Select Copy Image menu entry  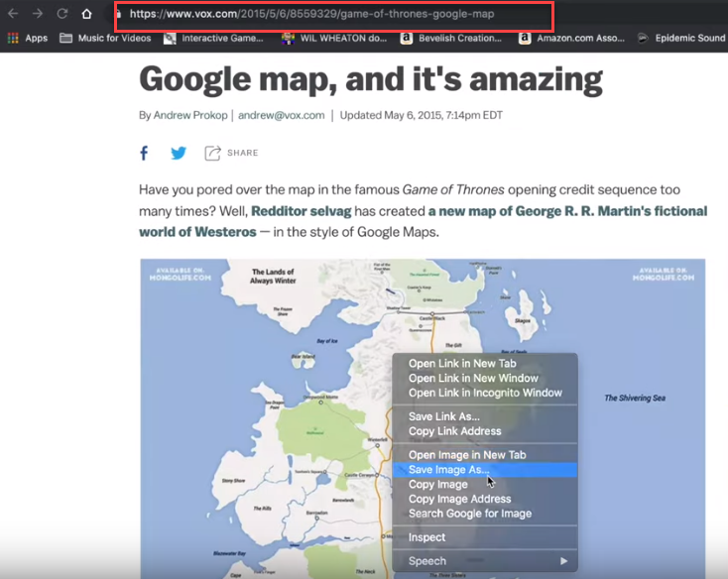[x=485, y=485]
